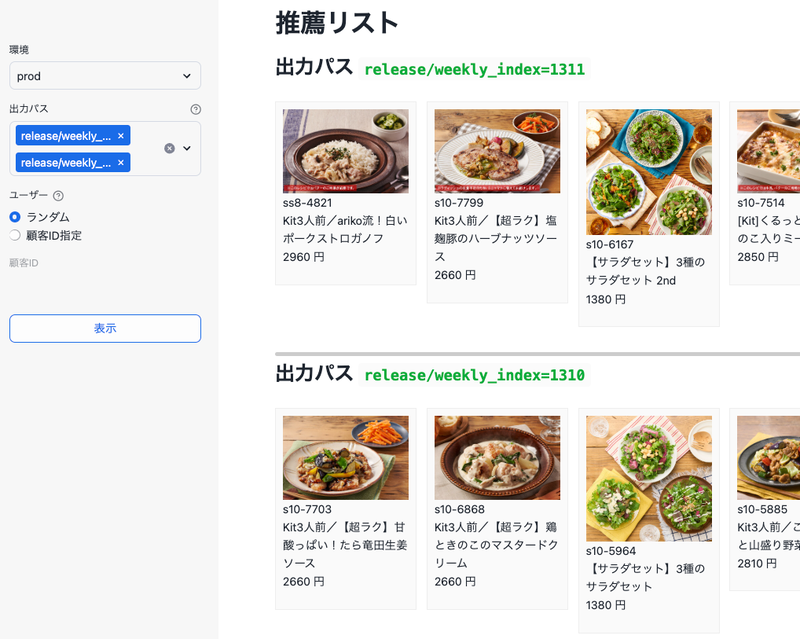The height and width of the screenshot is (639, 800).
Task: Click the 2850 円 price
Action: click(x=758, y=257)
